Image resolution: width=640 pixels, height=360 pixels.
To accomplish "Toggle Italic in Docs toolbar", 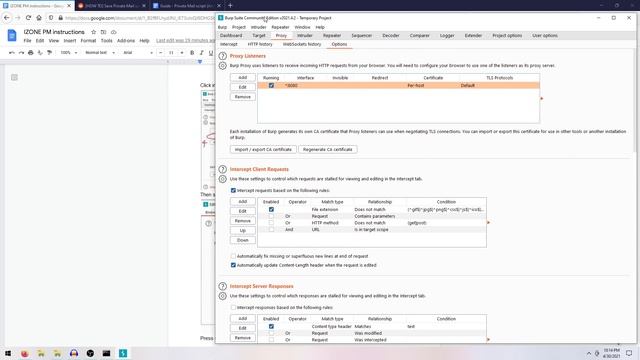I will click(x=202, y=53).
